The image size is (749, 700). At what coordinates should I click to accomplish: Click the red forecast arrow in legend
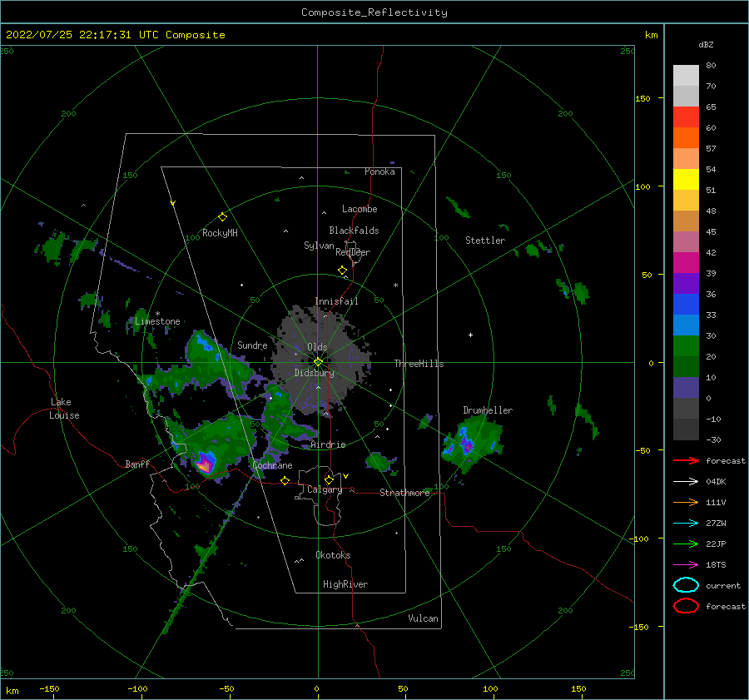point(686,460)
